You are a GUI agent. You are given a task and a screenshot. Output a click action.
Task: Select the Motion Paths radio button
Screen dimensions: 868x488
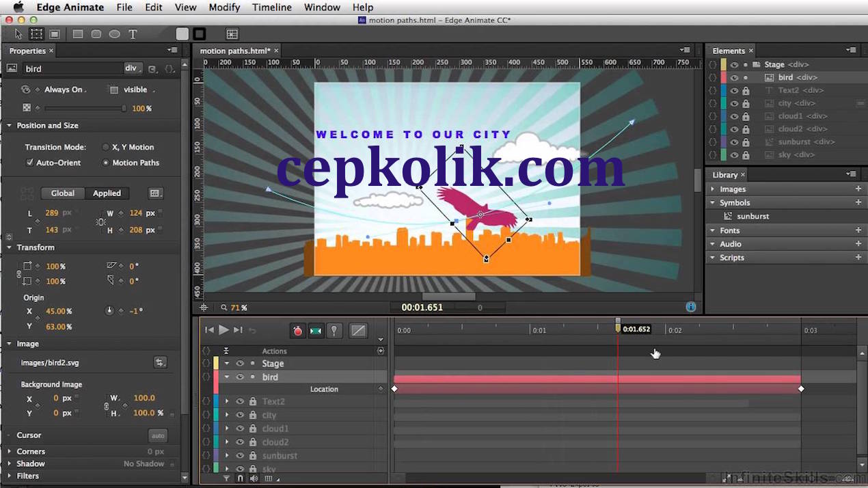105,163
